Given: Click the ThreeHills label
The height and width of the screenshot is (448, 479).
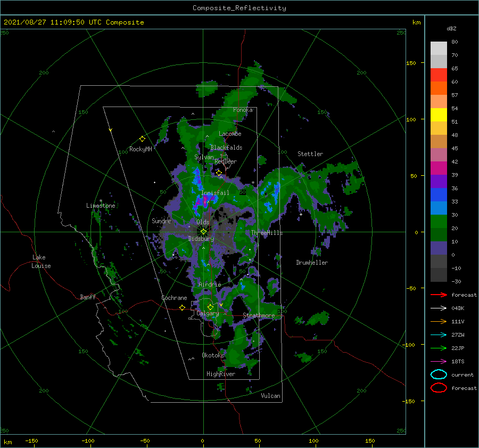Looking at the screenshot, I should [x=267, y=233].
